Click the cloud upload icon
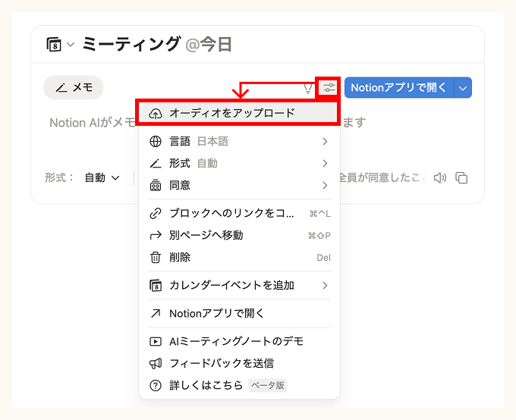The height and width of the screenshot is (420, 516). point(156,114)
